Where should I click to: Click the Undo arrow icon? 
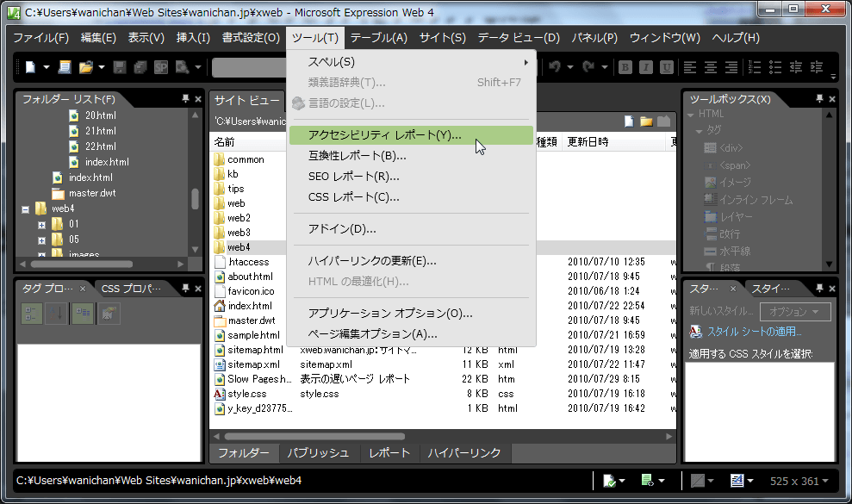tap(555, 67)
